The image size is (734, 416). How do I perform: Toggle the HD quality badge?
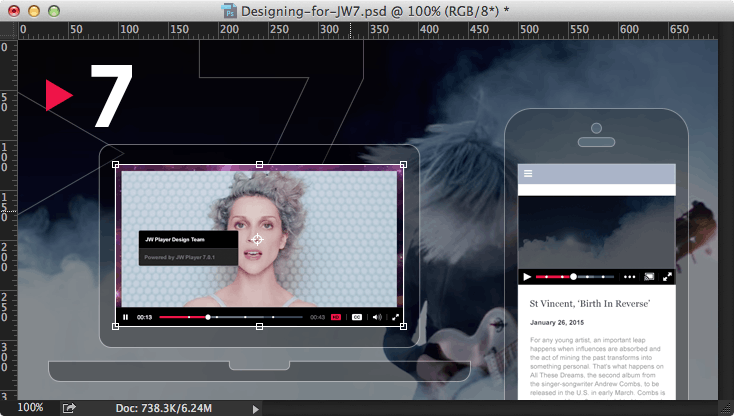[x=336, y=317]
